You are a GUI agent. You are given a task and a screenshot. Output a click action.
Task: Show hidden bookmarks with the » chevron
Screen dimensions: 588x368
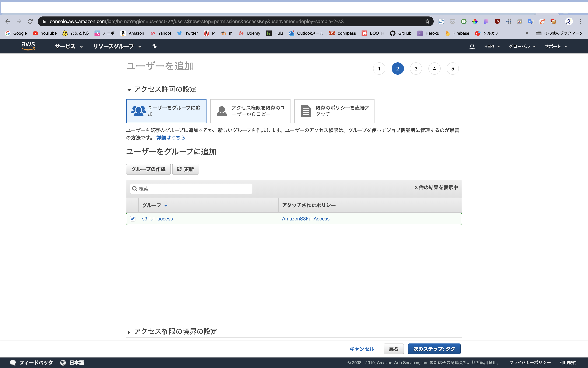[527, 33]
